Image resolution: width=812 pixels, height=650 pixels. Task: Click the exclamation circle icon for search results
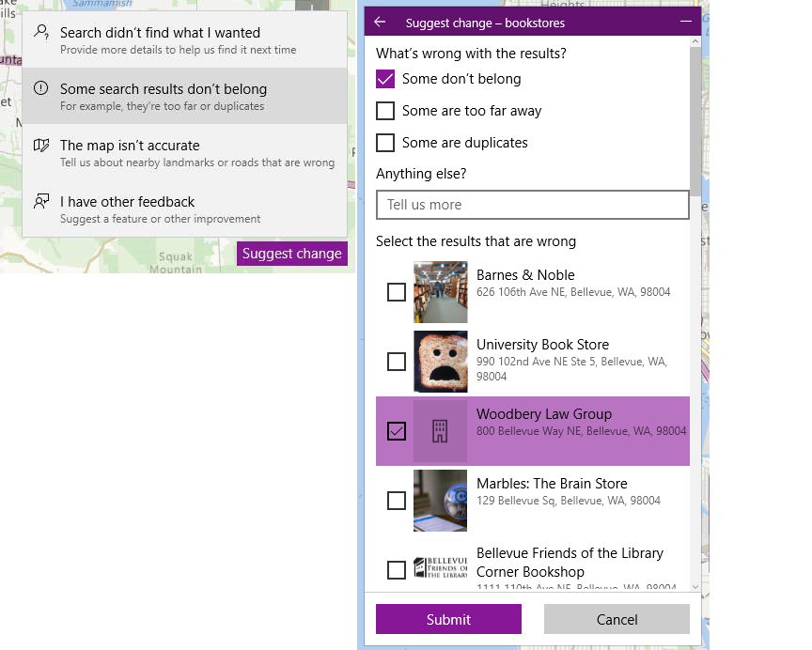click(x=41, y=88)
